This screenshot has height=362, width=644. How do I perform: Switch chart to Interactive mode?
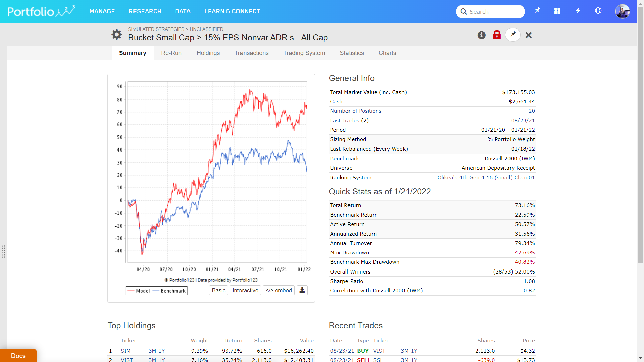[x=245, y=290]
